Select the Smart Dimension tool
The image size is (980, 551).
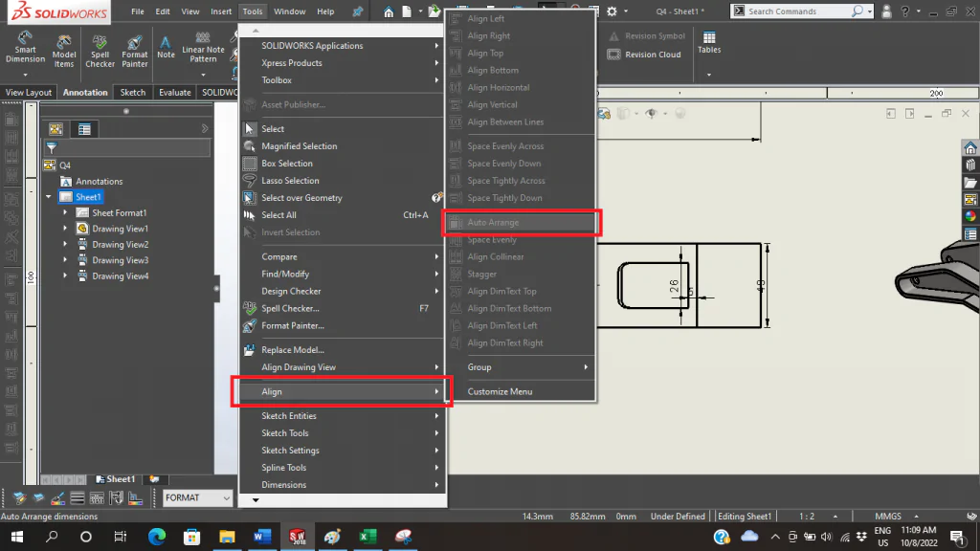(25, 48)
